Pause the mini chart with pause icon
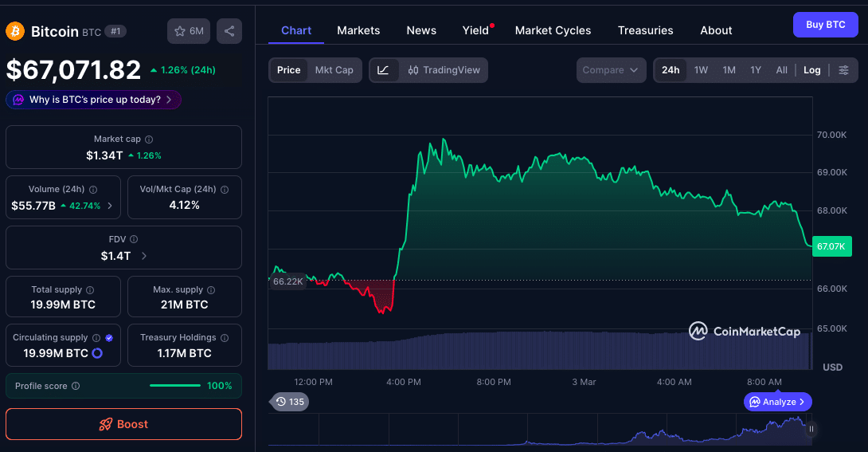 [x=811, y=429]
